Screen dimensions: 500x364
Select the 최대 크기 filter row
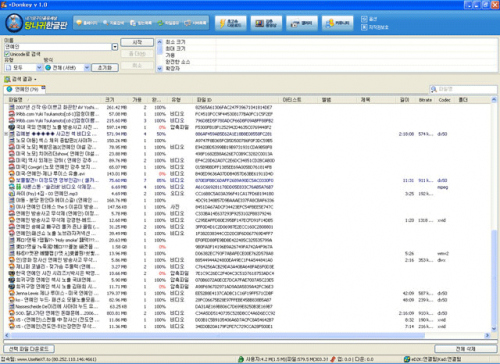tap(327, 49)
